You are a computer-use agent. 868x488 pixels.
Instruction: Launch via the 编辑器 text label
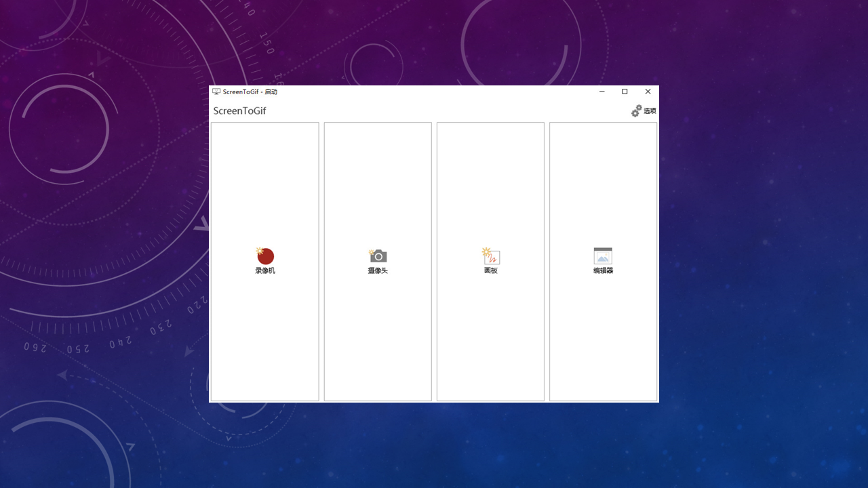(603, 270)
